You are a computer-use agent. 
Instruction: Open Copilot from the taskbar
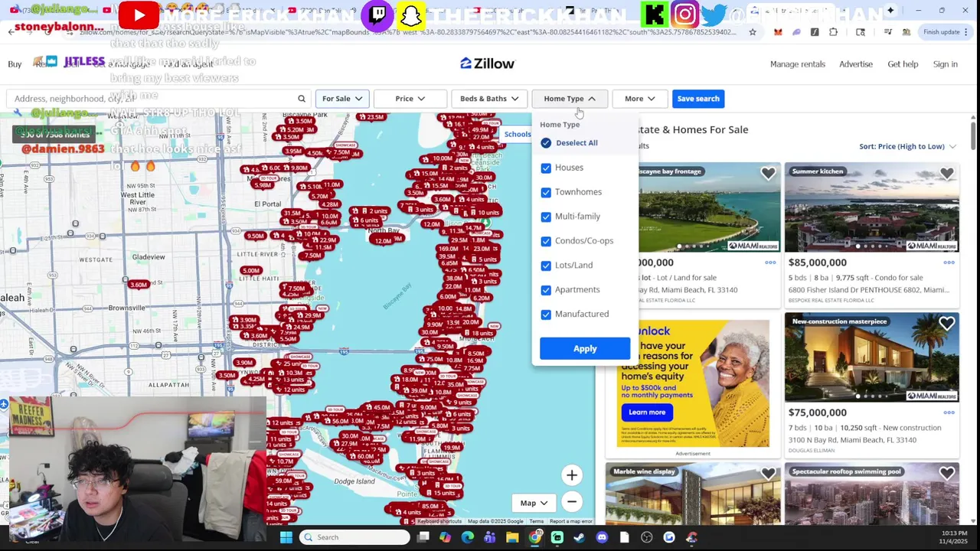click(x=445, y=537)
